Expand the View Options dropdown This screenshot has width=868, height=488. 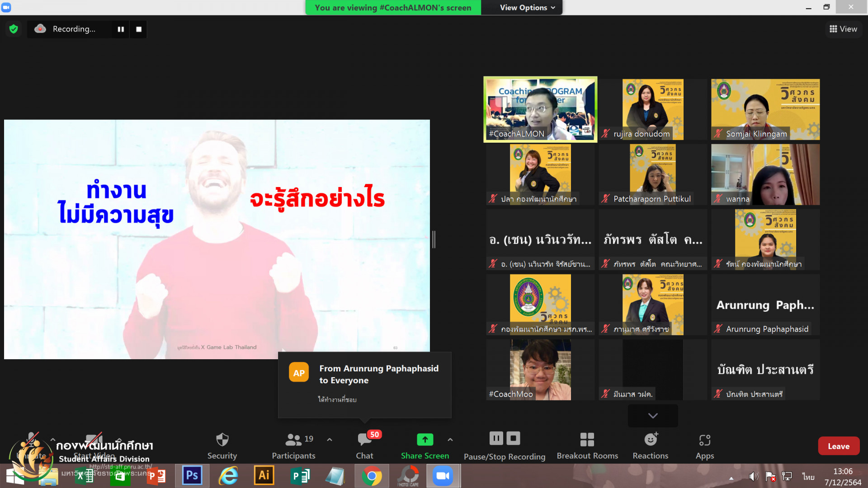[x=527, y=8]
